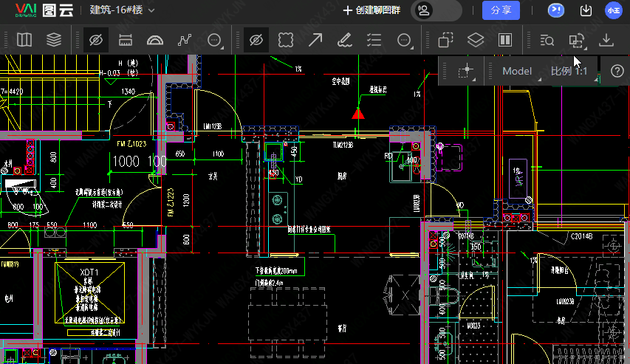Click the blue 分享 share button
Image resolution: width=630 pixels, height=364 pixels.
point(501,10)
